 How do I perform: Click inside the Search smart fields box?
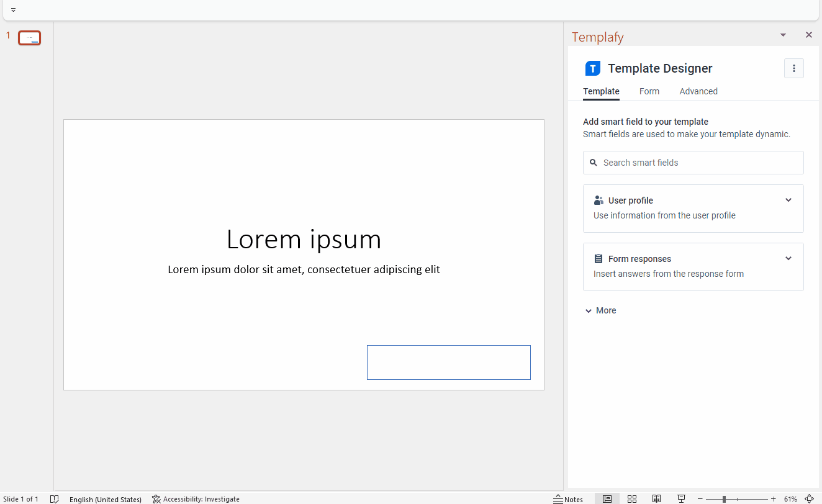[x=693, y=162]
